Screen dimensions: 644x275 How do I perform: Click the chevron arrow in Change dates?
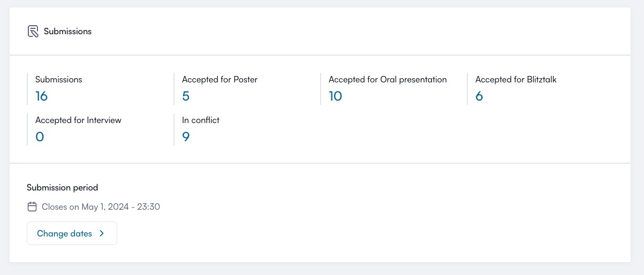coord(102,234)
